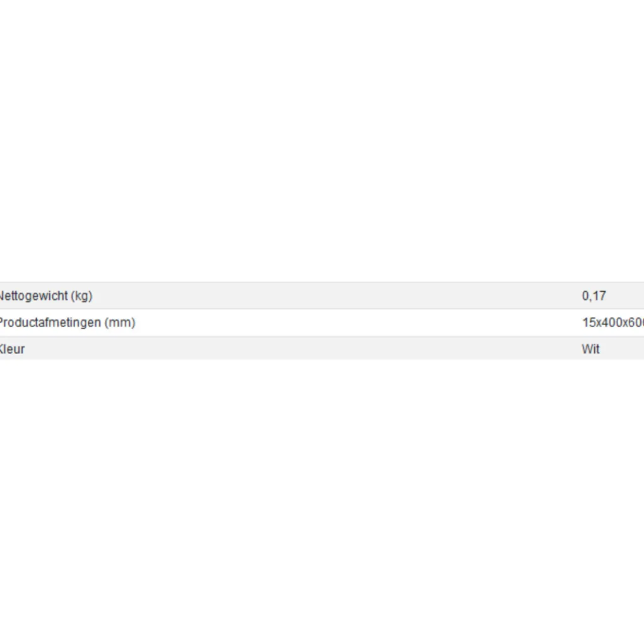This screenshot has height=644, width=644.
Task: Select the Wit color value
Action: click(x=590, y=349)
